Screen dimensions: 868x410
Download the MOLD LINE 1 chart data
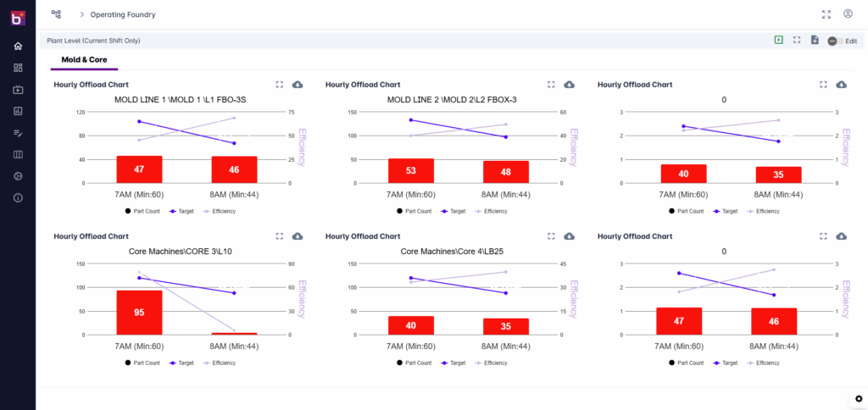pos(298,85)
